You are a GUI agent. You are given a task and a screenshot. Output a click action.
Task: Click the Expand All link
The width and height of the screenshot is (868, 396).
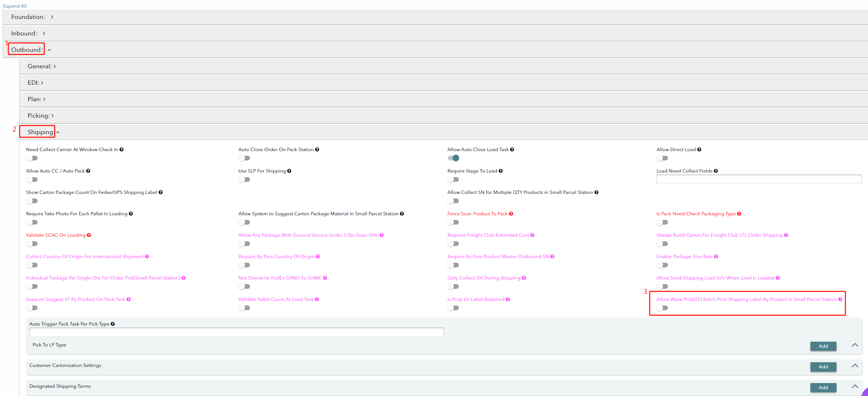(15, 6)
